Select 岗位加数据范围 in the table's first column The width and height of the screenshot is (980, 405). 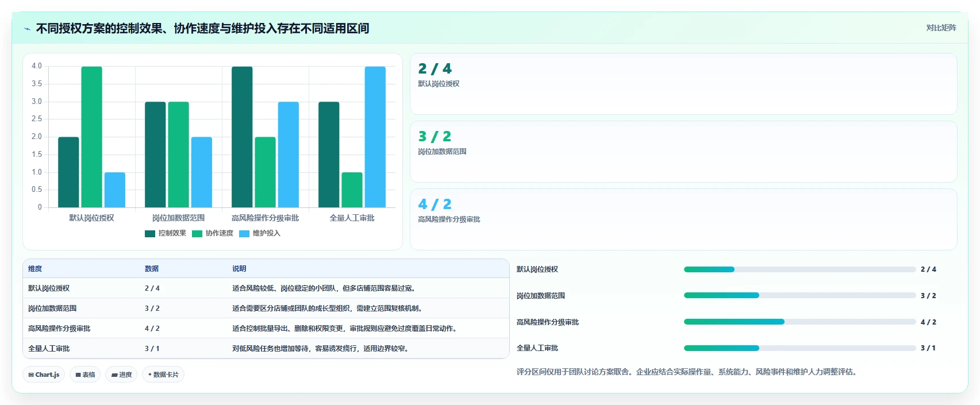(x=52, y=308)
